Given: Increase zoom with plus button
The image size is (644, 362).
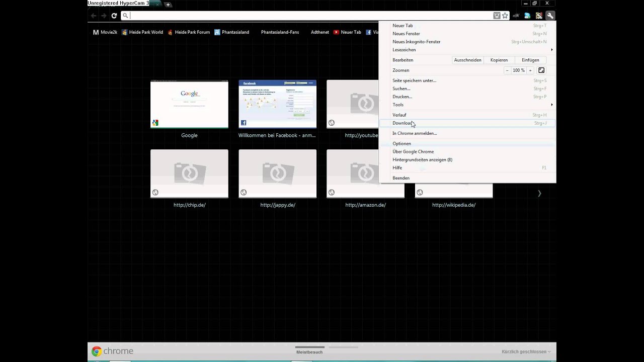Looking at the screenshot, I should pos(530,70).
